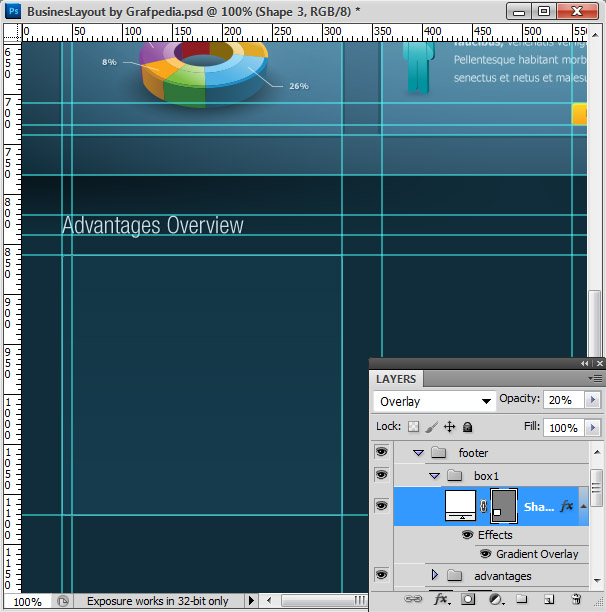Toggle visibility of the footer group

[x=381, y=452]
